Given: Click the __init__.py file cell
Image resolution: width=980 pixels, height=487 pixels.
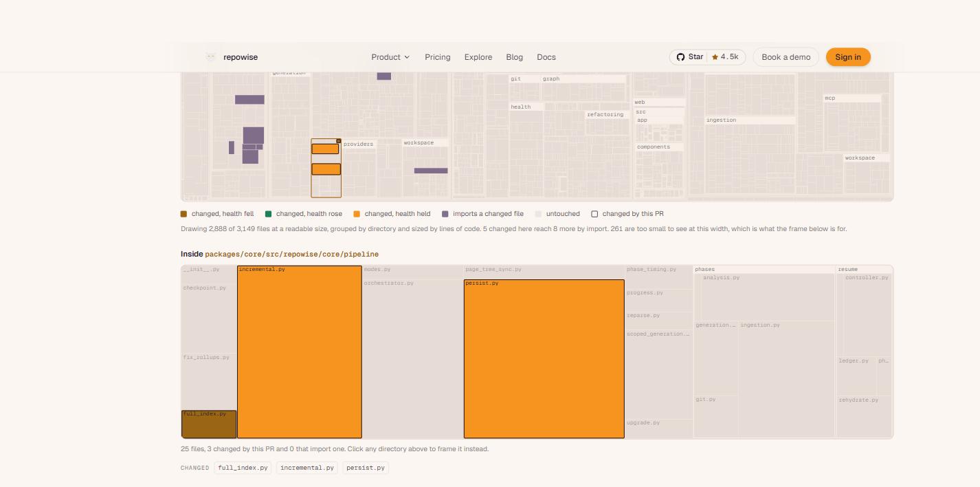Looking at the screenshot, I should [209, 274].
